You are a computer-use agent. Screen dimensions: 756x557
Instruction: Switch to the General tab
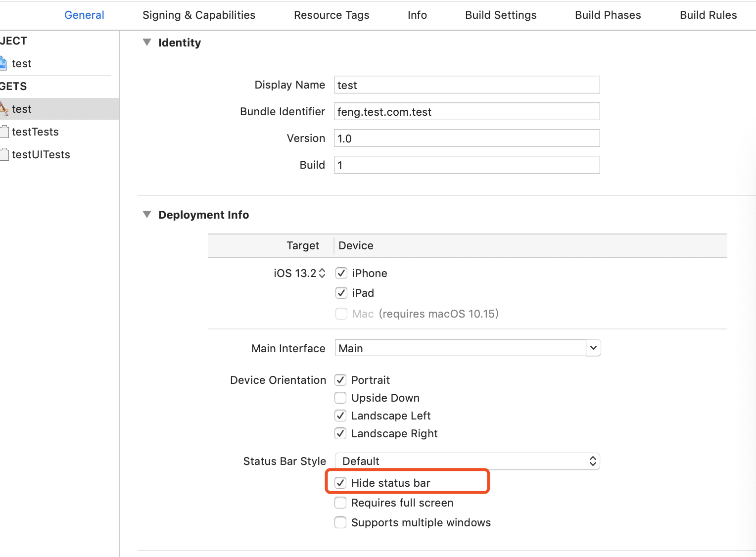pos(84,15)
